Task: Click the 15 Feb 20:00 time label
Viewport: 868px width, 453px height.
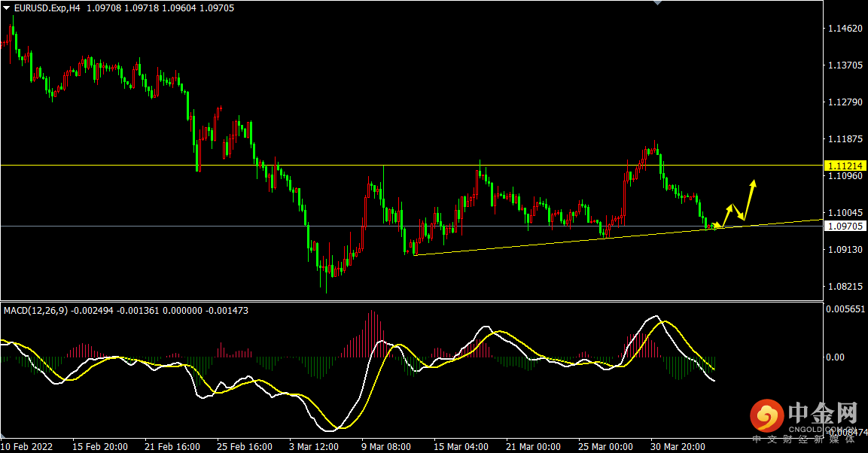Action: click(x=99, y=446)
